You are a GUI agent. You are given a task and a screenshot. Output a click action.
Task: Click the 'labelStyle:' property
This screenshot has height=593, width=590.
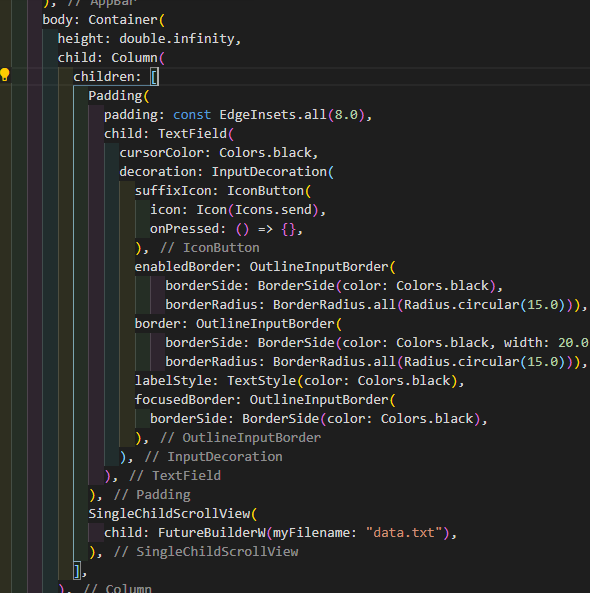click(177, 380)
